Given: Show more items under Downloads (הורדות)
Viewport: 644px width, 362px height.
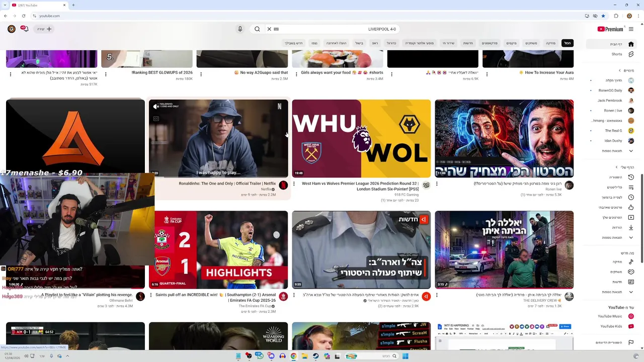Looking at the screenshot, I should [x=611, y=238].
